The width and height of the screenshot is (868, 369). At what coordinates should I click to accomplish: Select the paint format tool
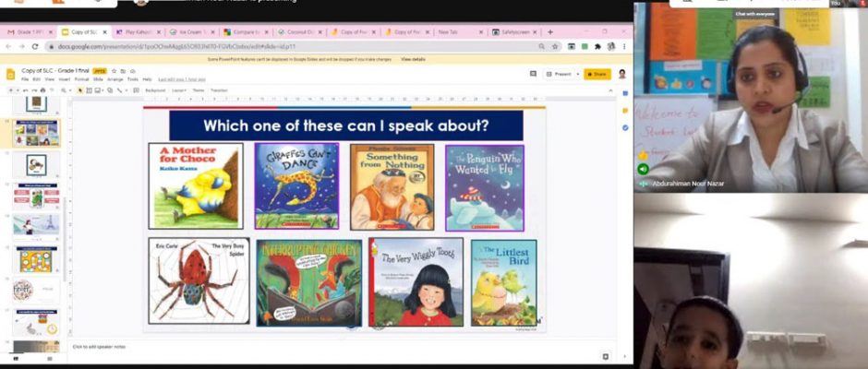coord(52,90)
